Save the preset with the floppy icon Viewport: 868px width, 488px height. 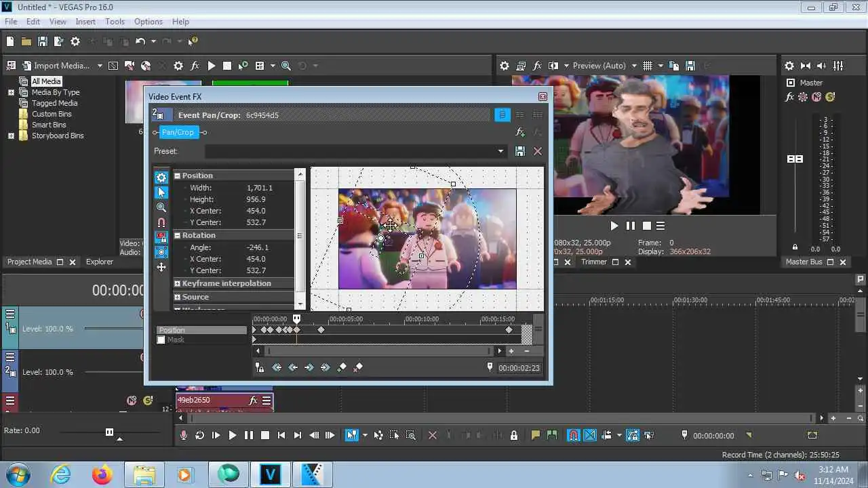(520, 151)
